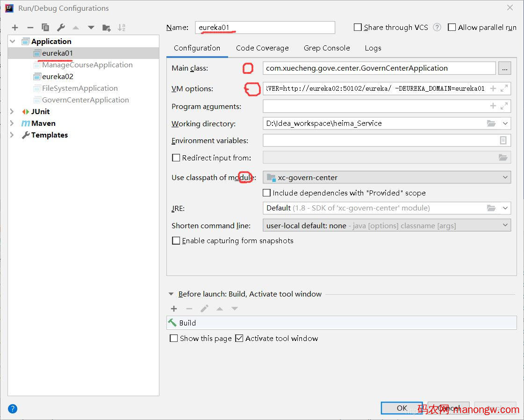Expand the JUnit tree node

(12, 112)
